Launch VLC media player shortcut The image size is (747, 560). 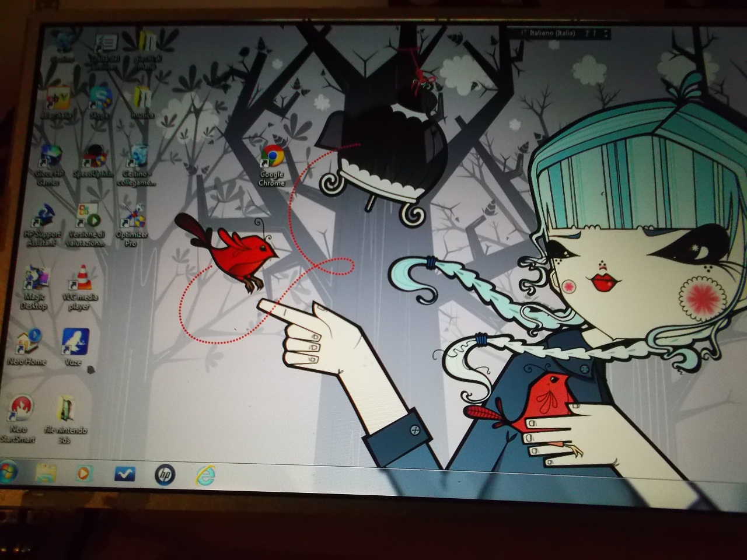coord(81,288)
